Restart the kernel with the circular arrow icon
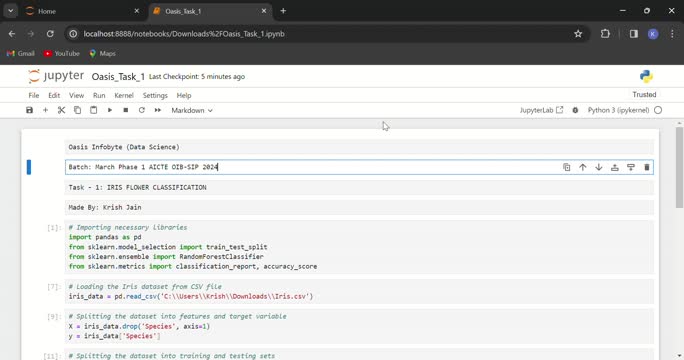The image size is (684, 360). point(142,110)
